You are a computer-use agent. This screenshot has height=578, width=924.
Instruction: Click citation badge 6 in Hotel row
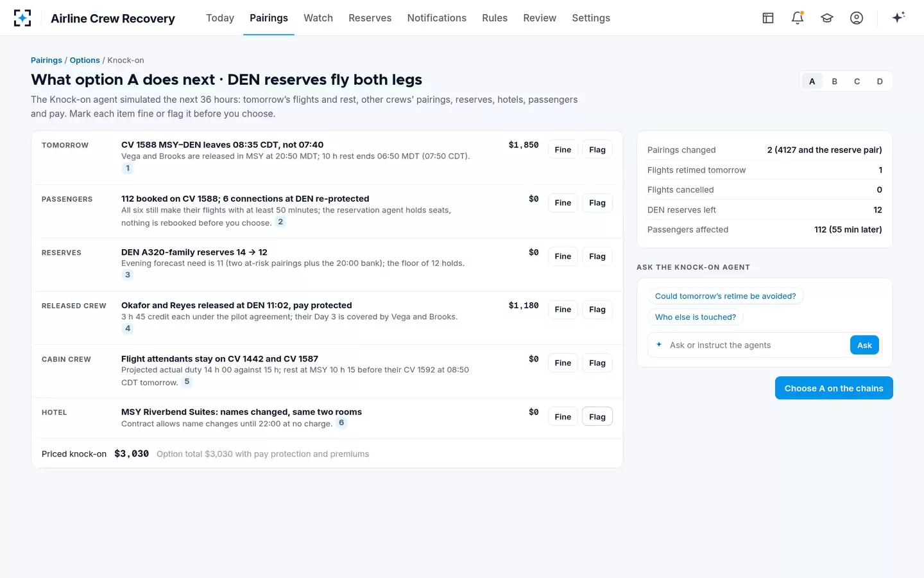click(341, 423)
